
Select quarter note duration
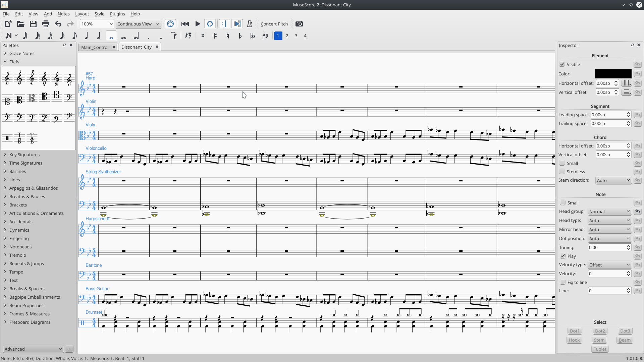click(x=87, y=36)
